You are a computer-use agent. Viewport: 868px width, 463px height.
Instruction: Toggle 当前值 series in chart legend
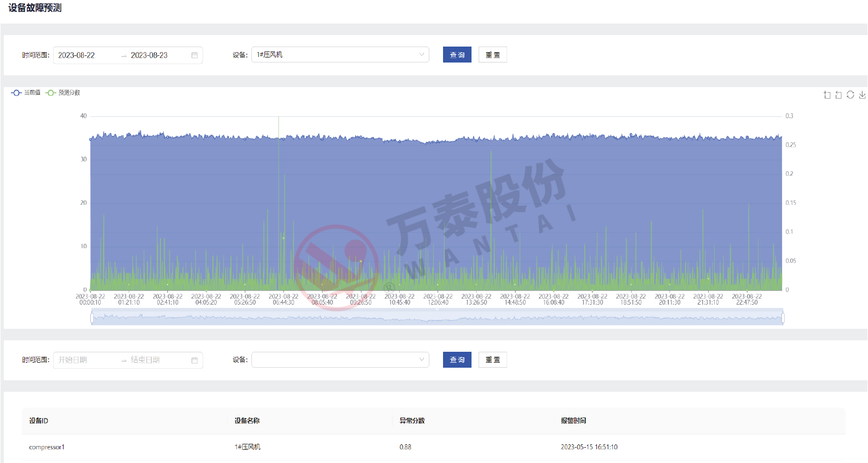coord(26,93)
